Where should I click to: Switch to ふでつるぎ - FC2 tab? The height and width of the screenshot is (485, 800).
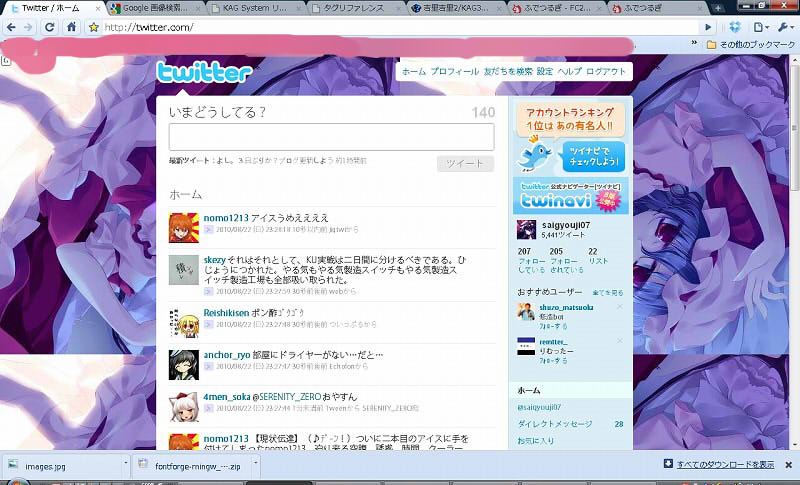click(x=557, y=8)
